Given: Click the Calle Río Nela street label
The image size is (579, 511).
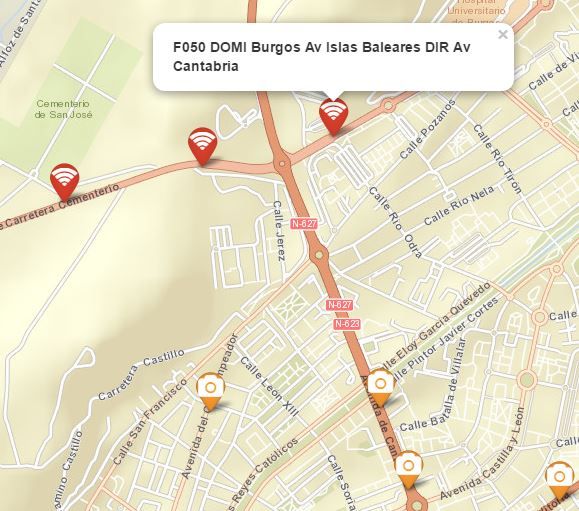Looking at the screenshot, I should [458, 205].
